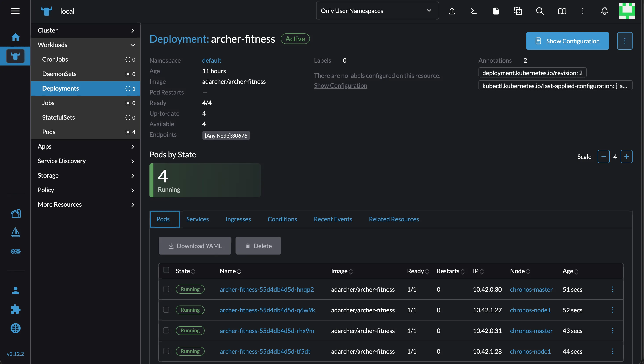Go to the home icon in sidebar

pos(16,37)
